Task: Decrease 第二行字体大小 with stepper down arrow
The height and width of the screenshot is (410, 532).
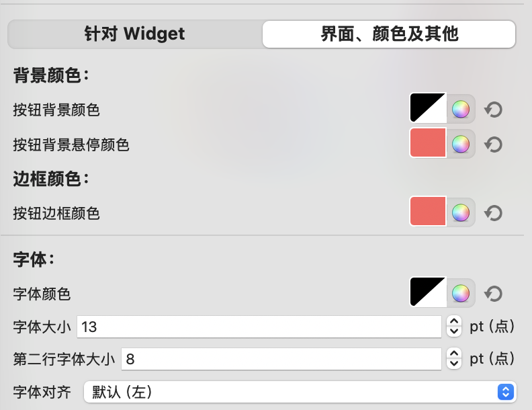Action: click(x=454, y=364)
